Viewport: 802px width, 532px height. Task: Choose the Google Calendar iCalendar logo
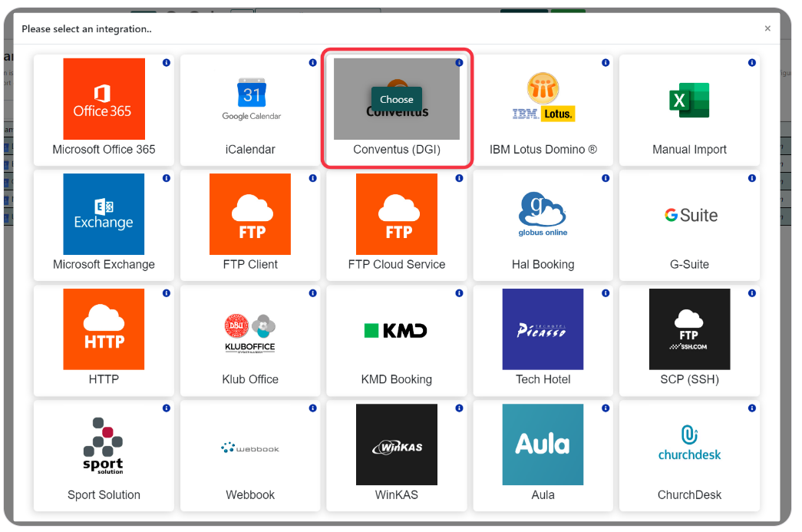[251, 99]
